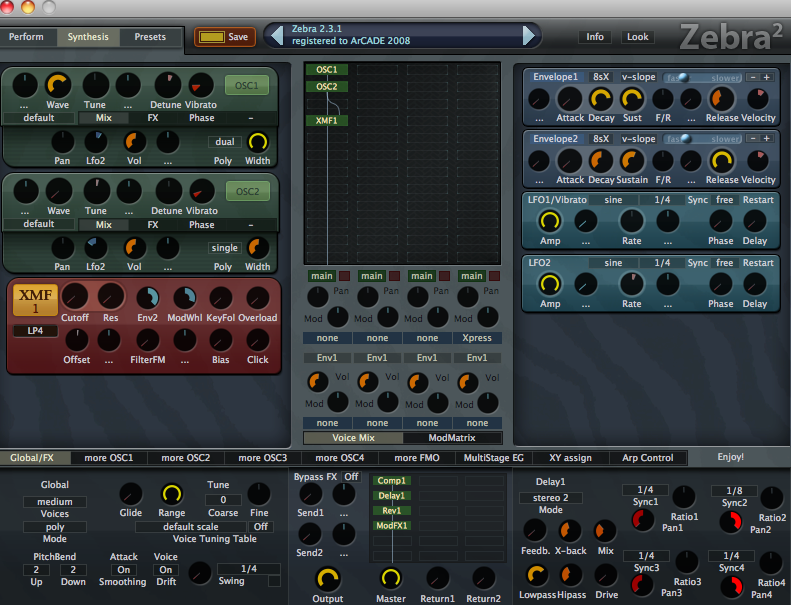The image size is (791, 605).
Task: Open OSC1 'dual' poly mode dropdown
Action: tap(224, 142)
